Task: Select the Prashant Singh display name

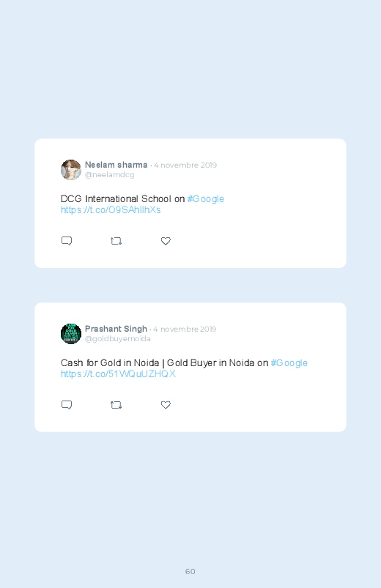Action: click(116, 329)
